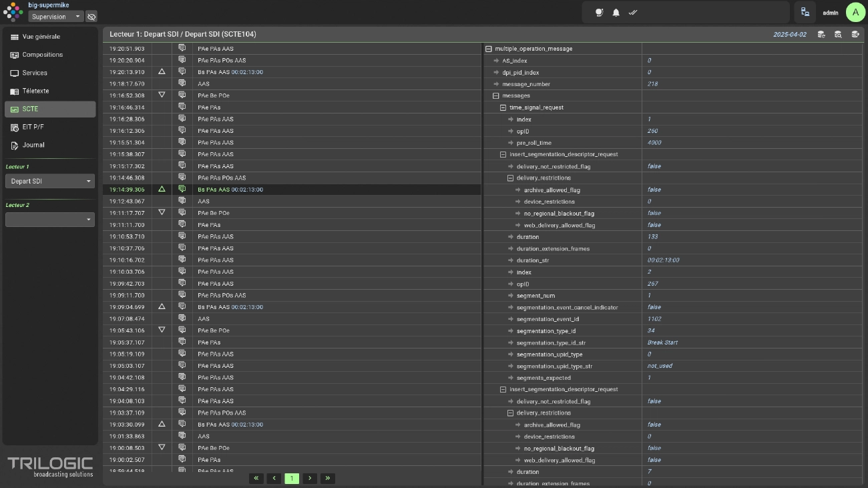Open the Téletexte page

(50, 91)
